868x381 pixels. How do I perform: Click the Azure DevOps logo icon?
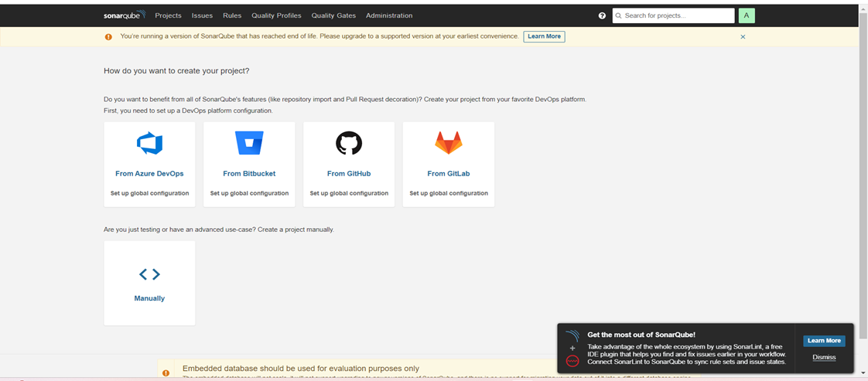click(149, 143)
